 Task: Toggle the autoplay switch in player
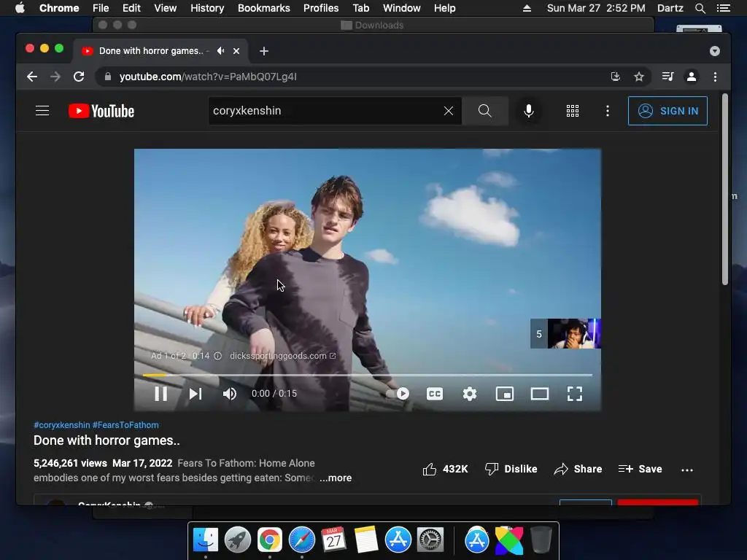pos(398,394)
